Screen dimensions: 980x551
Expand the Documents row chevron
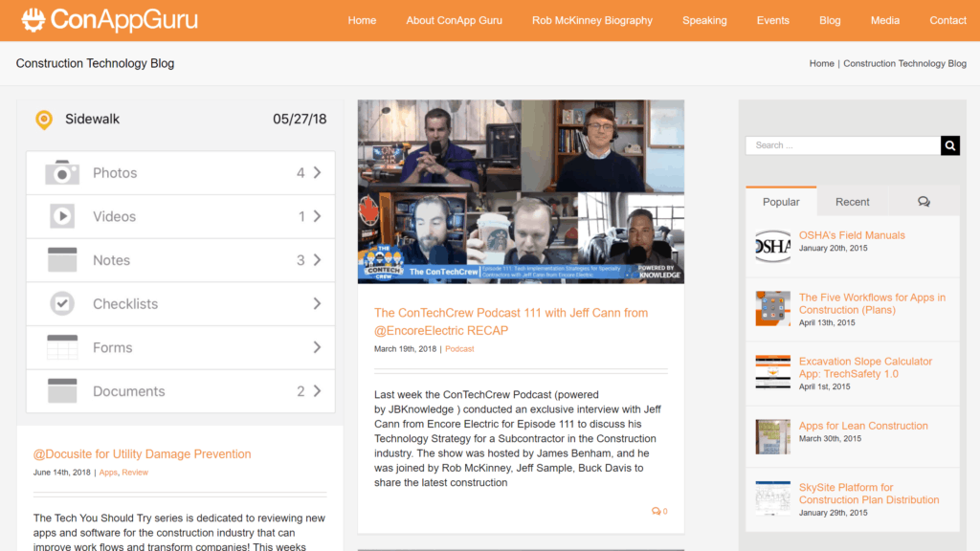click(318, 391)
